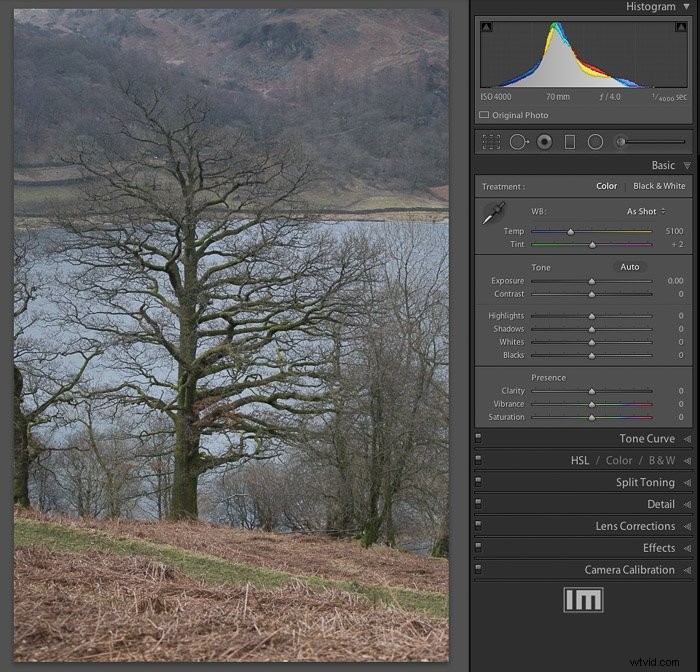
Task: Select the Graduated Filter tool
Action: pyautogui.click(x=570, y=142)
